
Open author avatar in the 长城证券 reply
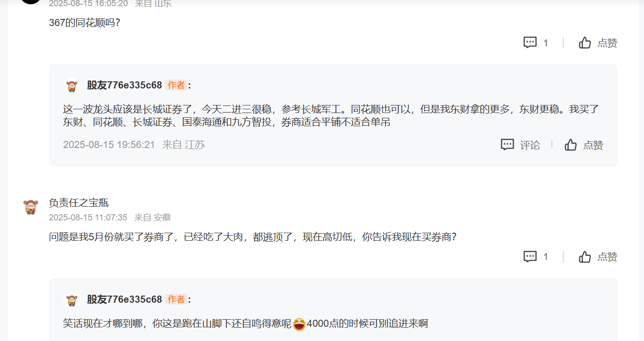[71, 86]
